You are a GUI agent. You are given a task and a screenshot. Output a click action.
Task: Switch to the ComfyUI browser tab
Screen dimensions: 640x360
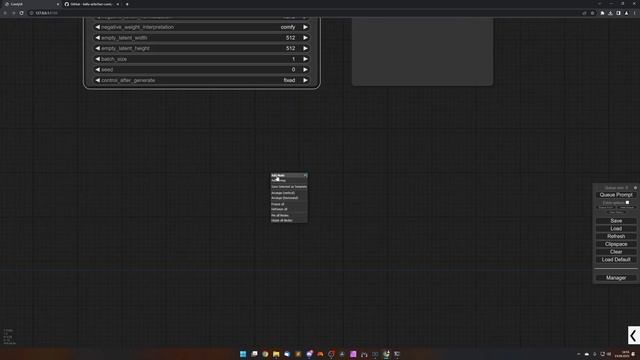[31, 4]
